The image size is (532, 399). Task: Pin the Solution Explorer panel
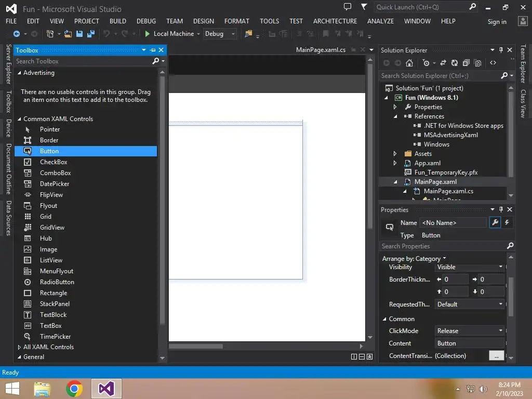point(501,50)
